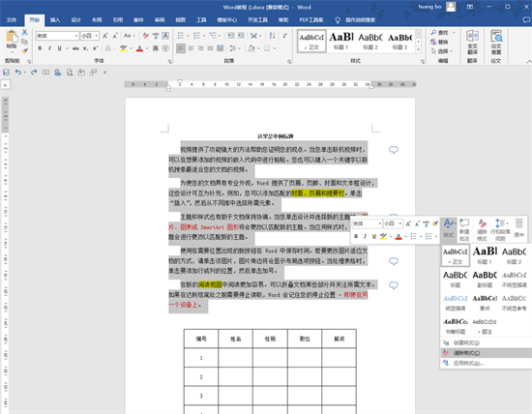Viewport: 532px width, 414px height.
Task: Click the Print Preview magnifier icon in quick toolbar
Action: (x=70, y=73)
